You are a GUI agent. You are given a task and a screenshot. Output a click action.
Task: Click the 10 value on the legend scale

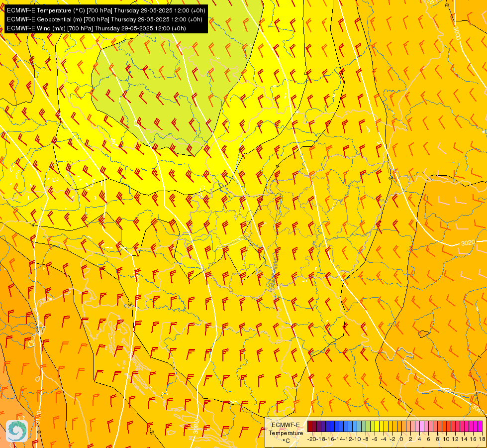coord(446,439)
